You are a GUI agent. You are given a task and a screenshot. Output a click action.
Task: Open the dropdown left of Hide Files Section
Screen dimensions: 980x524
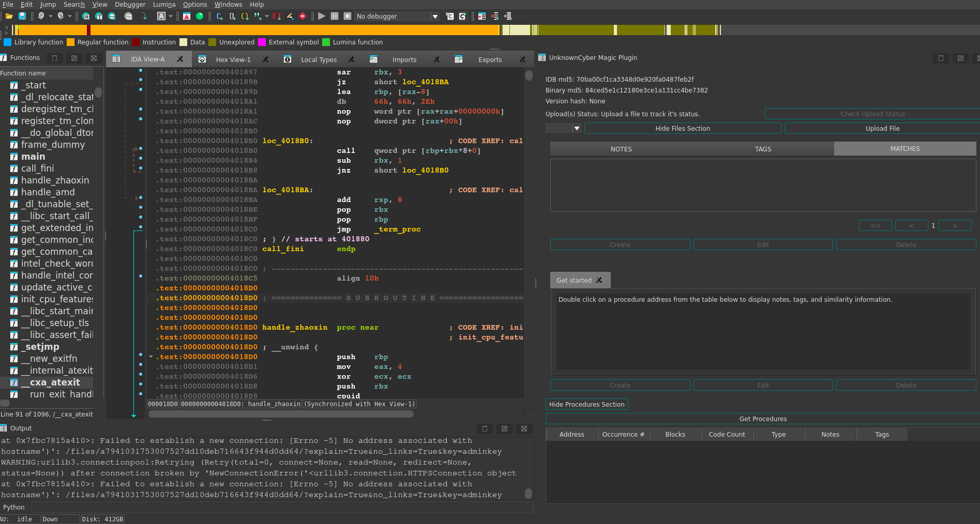point(577,129)
